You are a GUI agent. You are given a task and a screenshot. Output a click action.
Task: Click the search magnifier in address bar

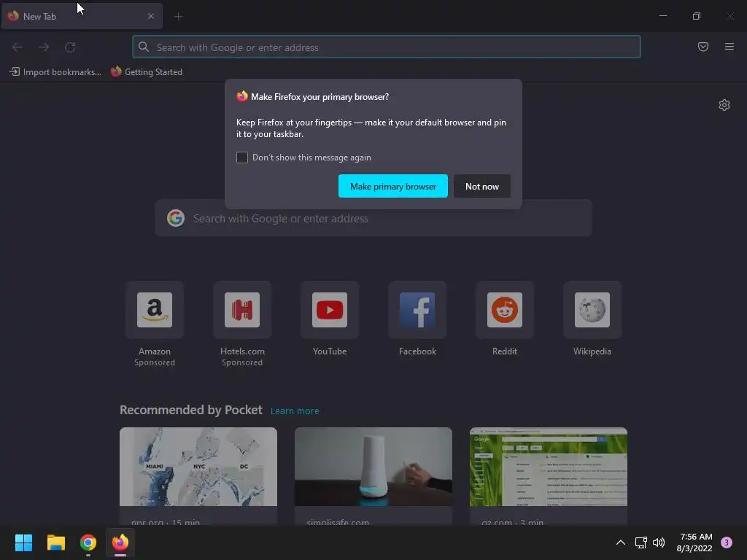click(144, 47)
